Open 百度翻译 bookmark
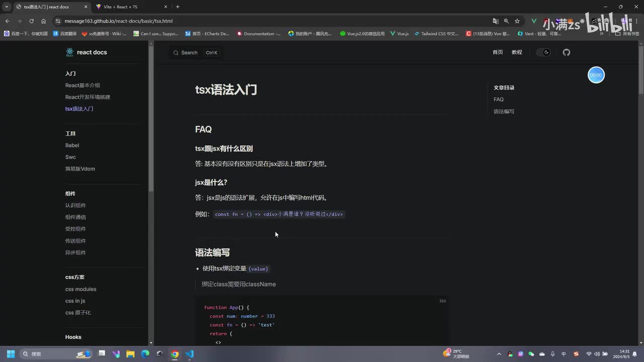Viewport: 644px width, 362px height. click(65, 34)
